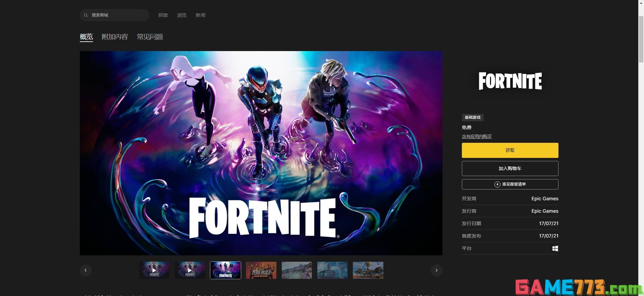Click the 加入购物车 button
644x296 pixels.
pos(510,168)
